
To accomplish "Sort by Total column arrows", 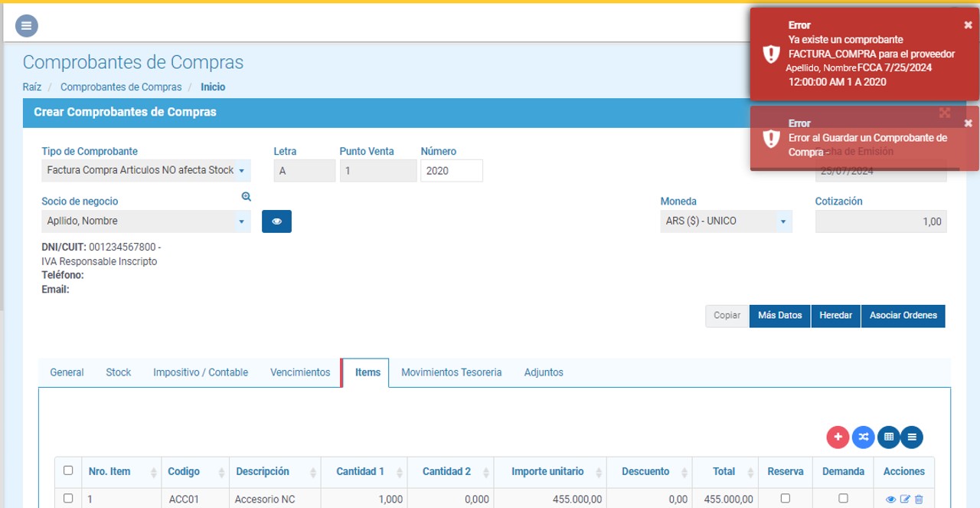I will pyautogui.click(x=750, y=472).
